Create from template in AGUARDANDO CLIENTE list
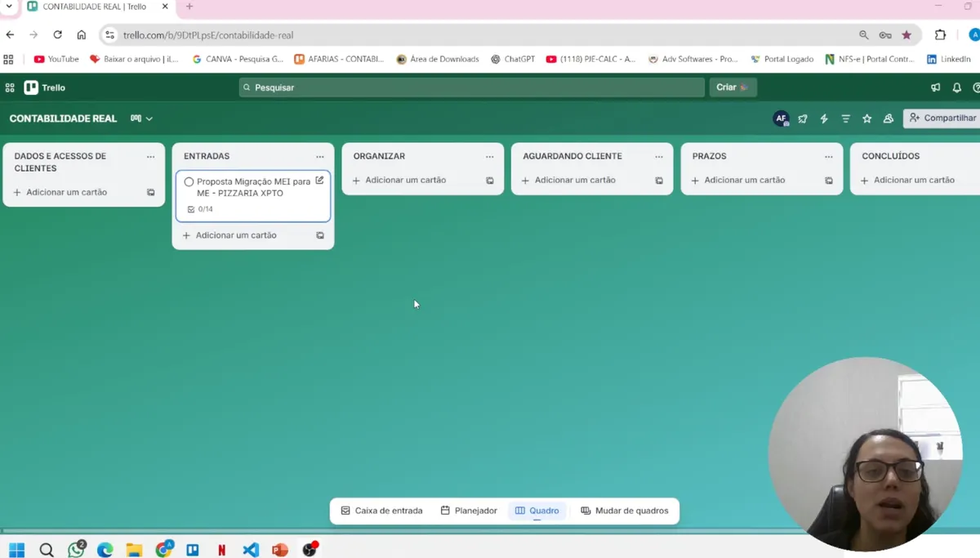Image resolution: width=980 pixels, height=558 pixels. [x=659, y=181]
